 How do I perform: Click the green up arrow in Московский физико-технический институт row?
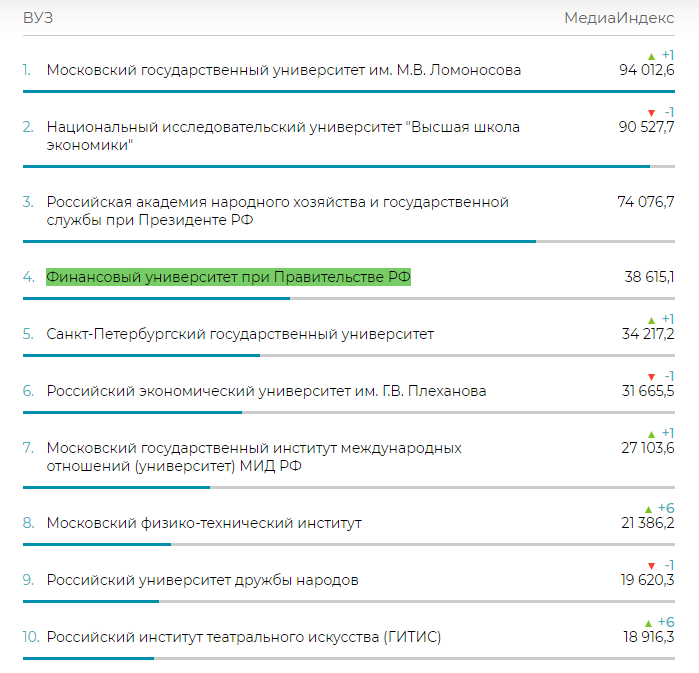click(x=648, y=509)
